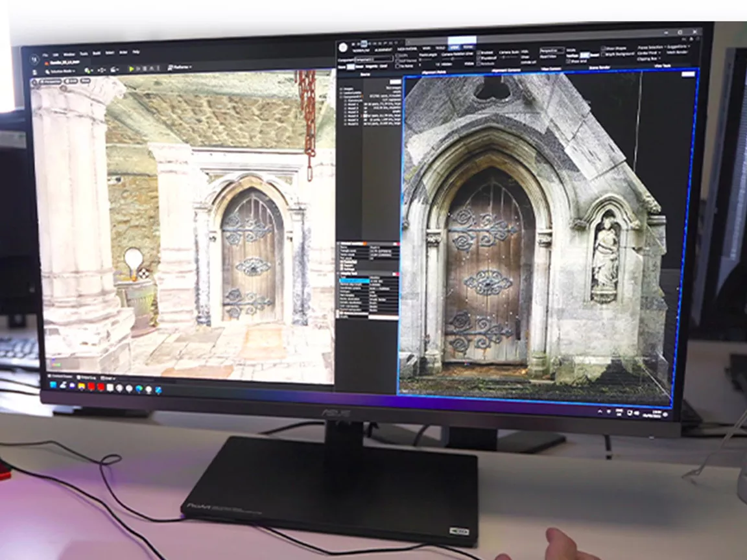Screen dimensions: 747x560
Task: Open Microsoft Edge from the taskbar
Action: click(139, 389)
